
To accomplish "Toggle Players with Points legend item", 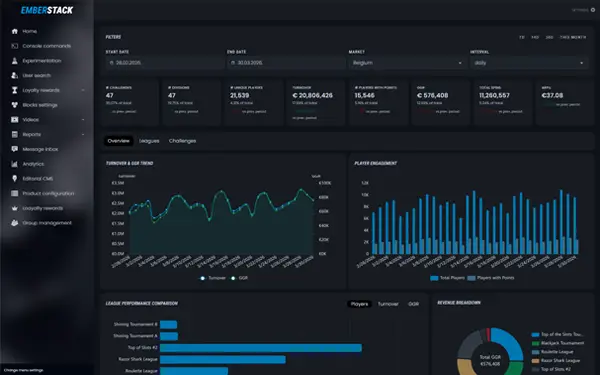I will coord(491,278).
